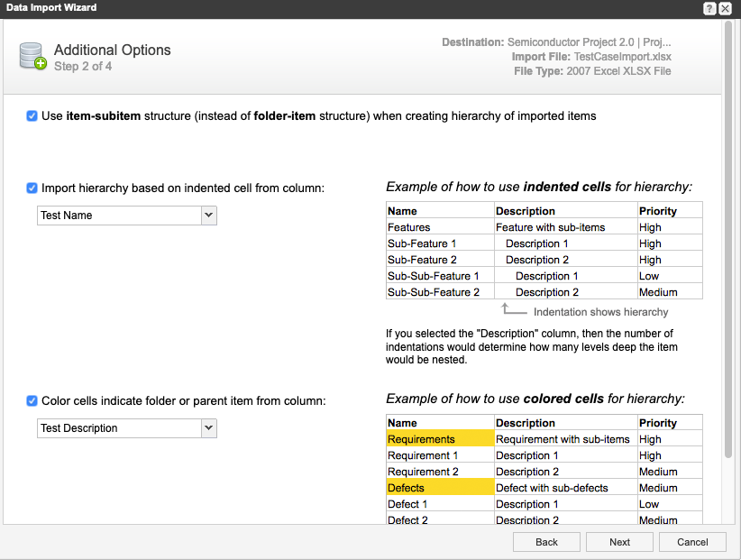
Task: Click the Priority header in indented example
Action: (x=657, y=211)
